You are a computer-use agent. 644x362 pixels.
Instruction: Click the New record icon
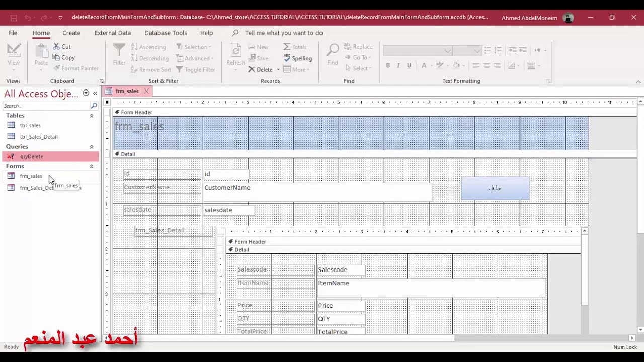click(252, 47)
